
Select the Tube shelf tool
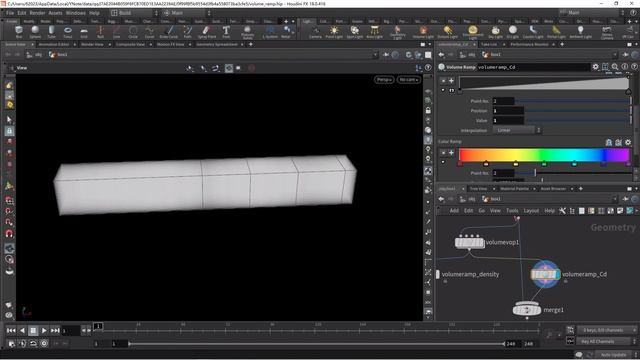[51, 31]
